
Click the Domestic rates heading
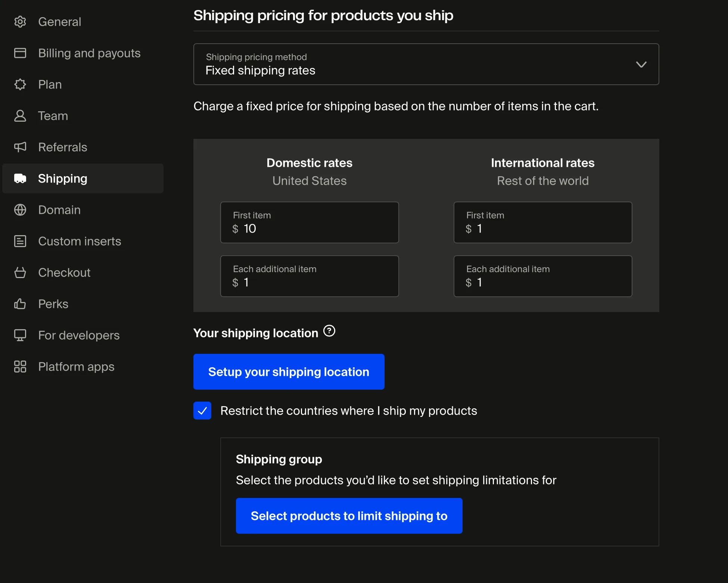(x=309, y=163)
